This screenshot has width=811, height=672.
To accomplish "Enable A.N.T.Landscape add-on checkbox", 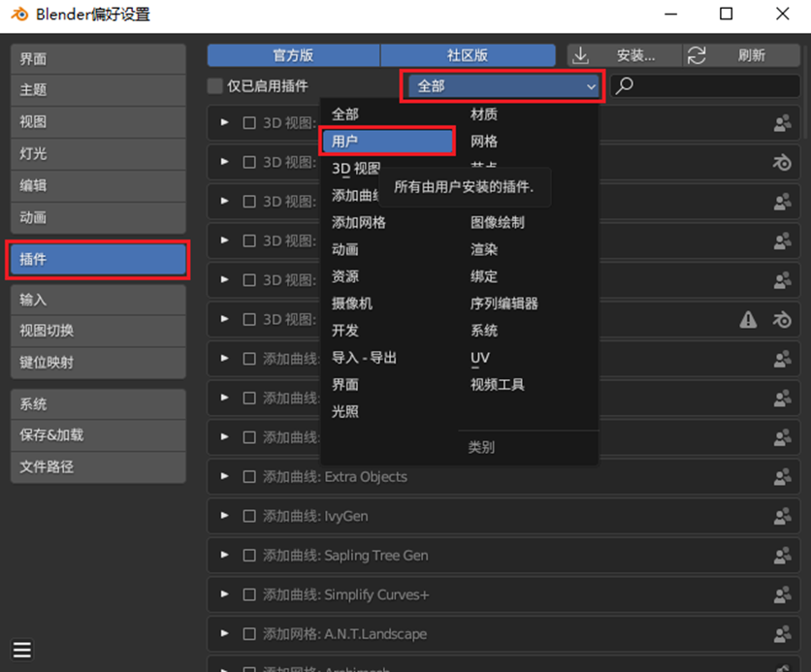I will pos(249,634).
